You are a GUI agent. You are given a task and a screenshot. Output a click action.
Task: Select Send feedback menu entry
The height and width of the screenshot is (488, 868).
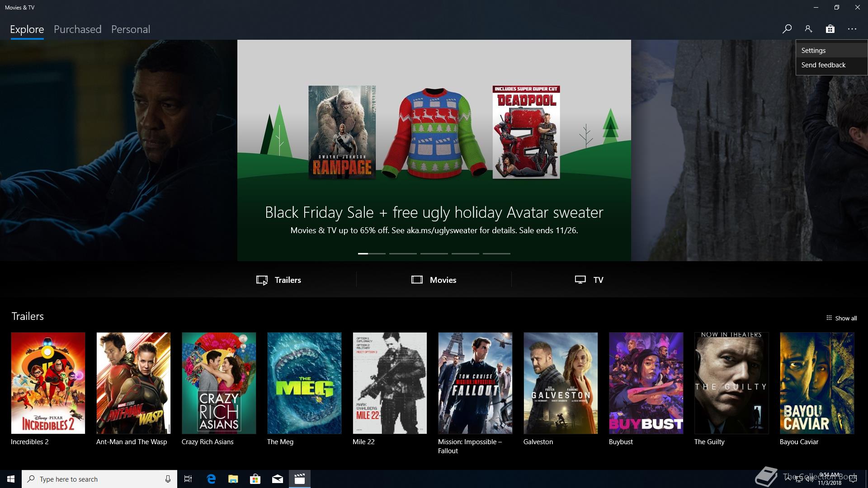tap(831, 65)
